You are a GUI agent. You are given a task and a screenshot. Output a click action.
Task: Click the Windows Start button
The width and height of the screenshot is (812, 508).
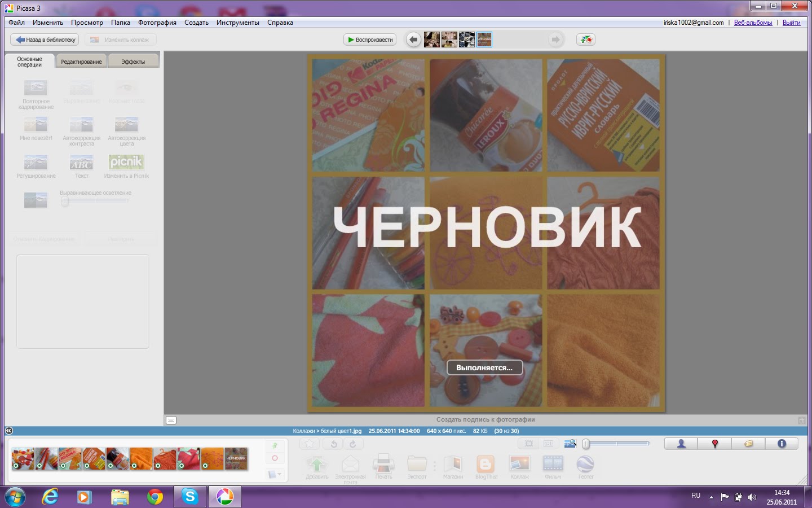[15, 497]
